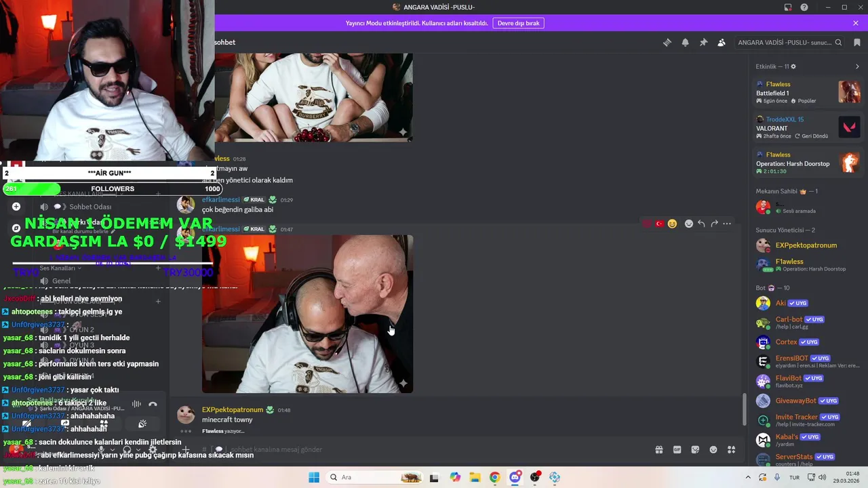Show hidden system tray icons chevron
This screenshot has width=868, height=488.
748,477
